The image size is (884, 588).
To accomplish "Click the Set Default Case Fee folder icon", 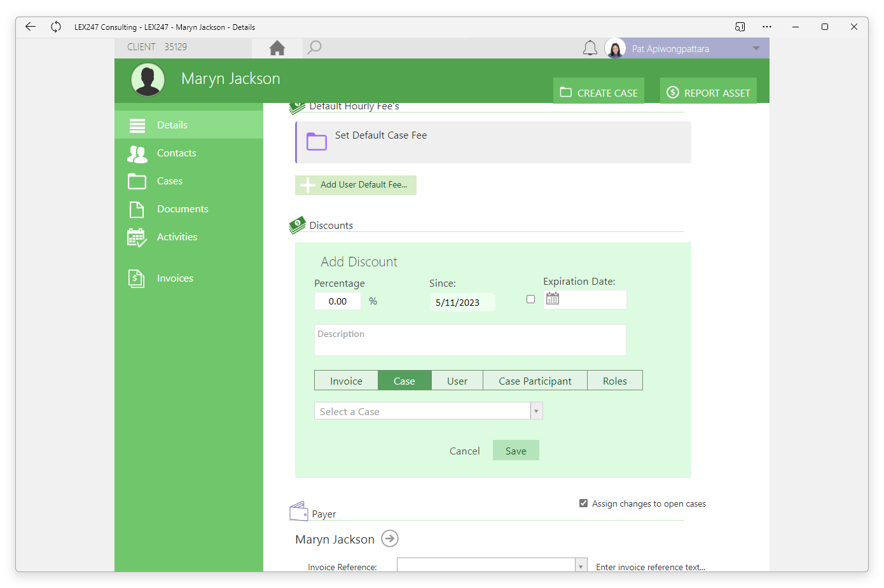I will pos(317,141).
